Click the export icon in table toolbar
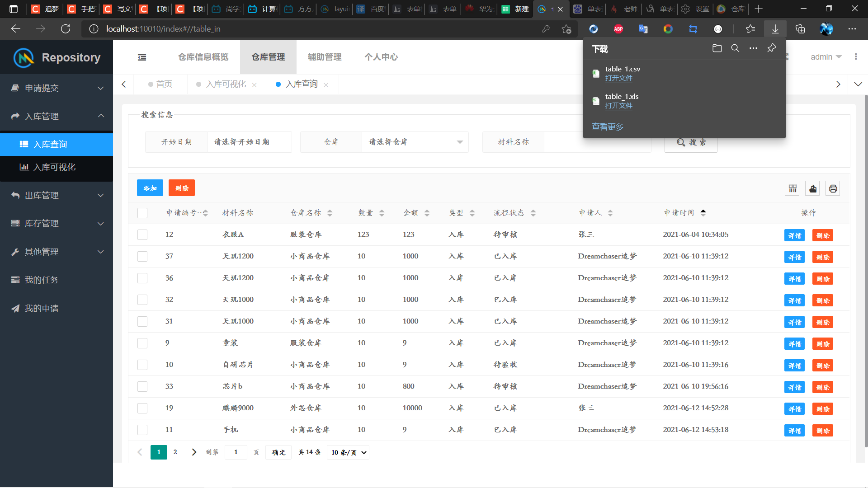Image resolution: width=868 pixels, height=488 pixels. click(x=813, y=188)
